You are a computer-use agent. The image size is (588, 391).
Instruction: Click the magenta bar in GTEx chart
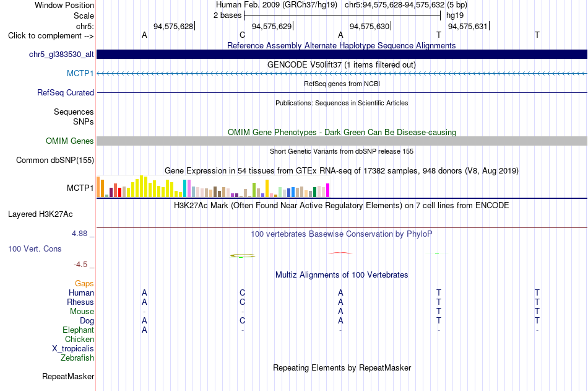328,190
